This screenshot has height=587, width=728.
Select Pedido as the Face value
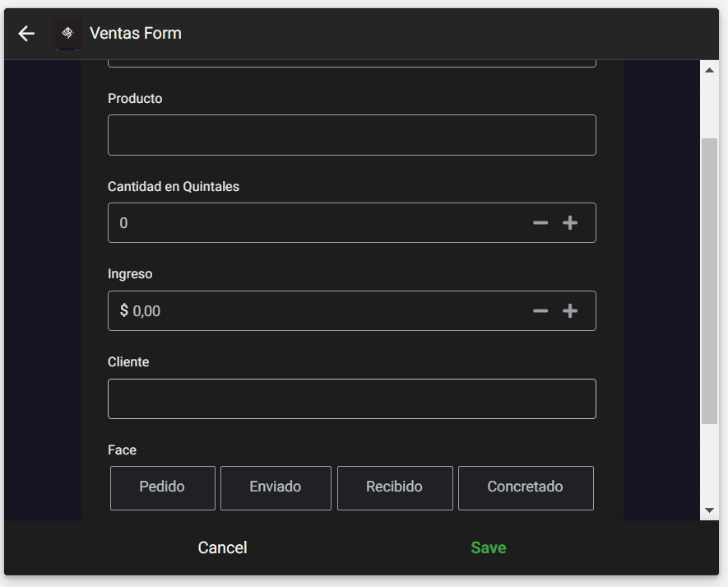click(x=162, y=487)
